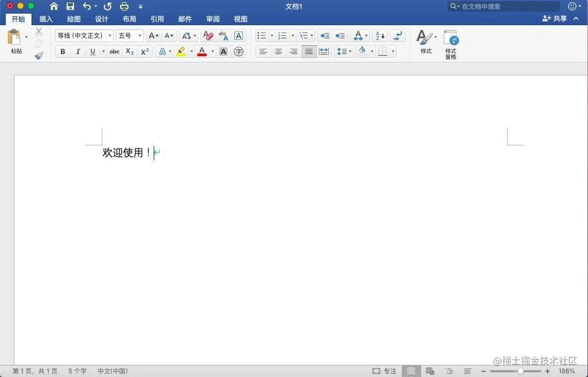
Task: Open the 绘图 ribbon tab
Action: click(74, 19)
